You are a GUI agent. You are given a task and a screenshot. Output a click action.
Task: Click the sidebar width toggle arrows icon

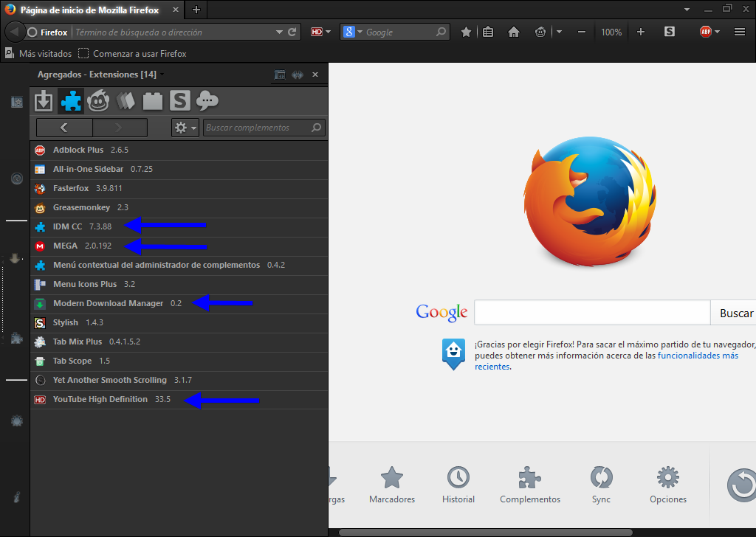tap(298, 75)
